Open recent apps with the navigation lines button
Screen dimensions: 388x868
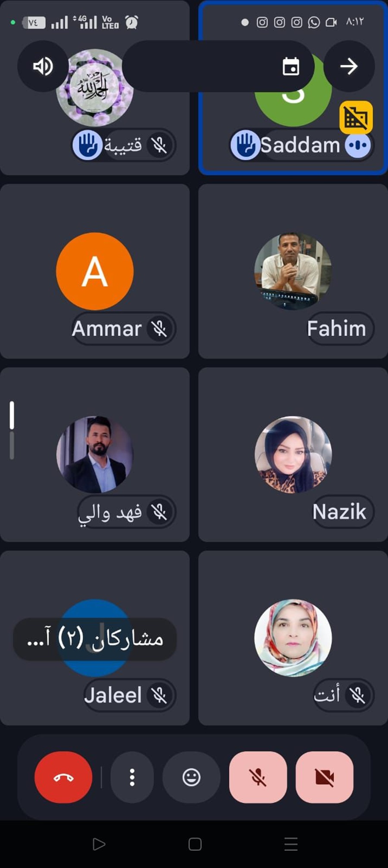point(291,844)
